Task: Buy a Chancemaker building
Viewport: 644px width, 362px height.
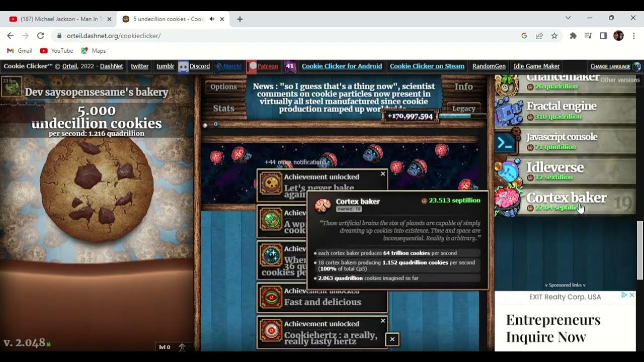Action: click(566, 85)
